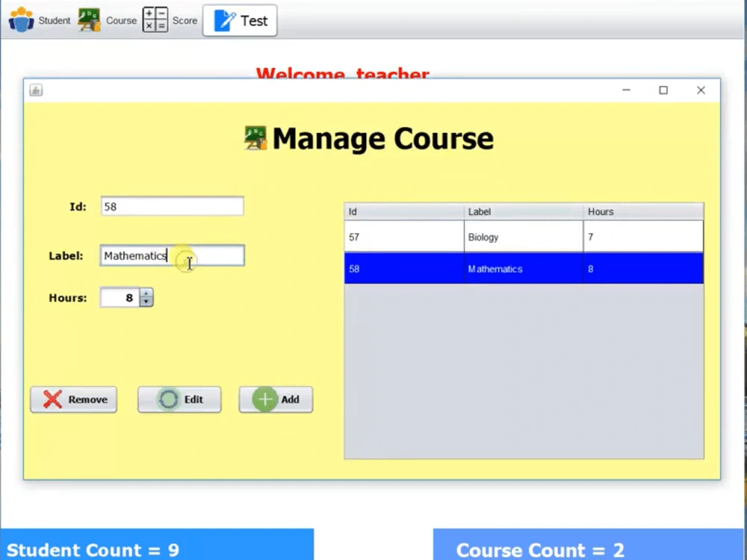The height and width of the screenshot is (560, 747).
Task: Click the chalkboard icon beside Manage Course
Action: click(x=255, y=138)
